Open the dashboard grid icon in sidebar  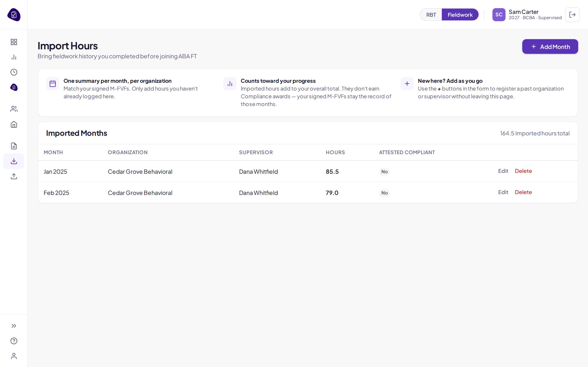pos(14,42)
